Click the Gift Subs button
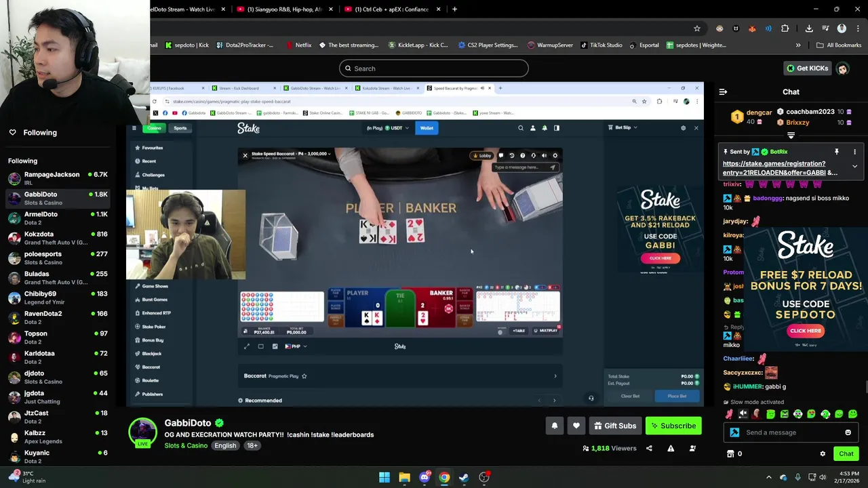 615,426
